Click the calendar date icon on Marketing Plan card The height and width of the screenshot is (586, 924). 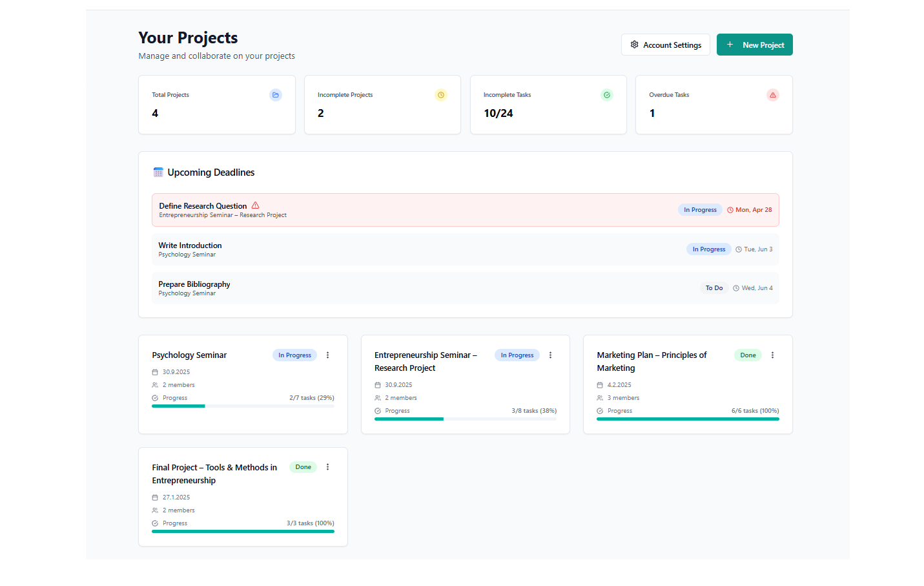click(x=599, y=384)
